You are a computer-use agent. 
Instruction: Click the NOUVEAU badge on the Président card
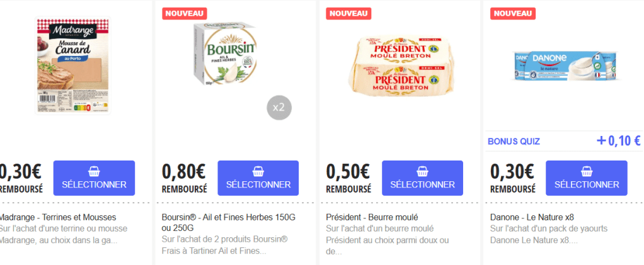[349, 13]
